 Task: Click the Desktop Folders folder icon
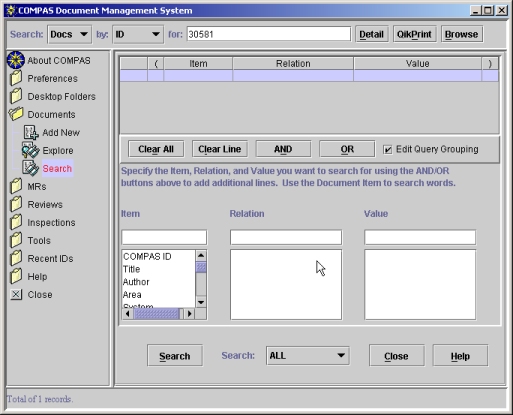point(16,96)
